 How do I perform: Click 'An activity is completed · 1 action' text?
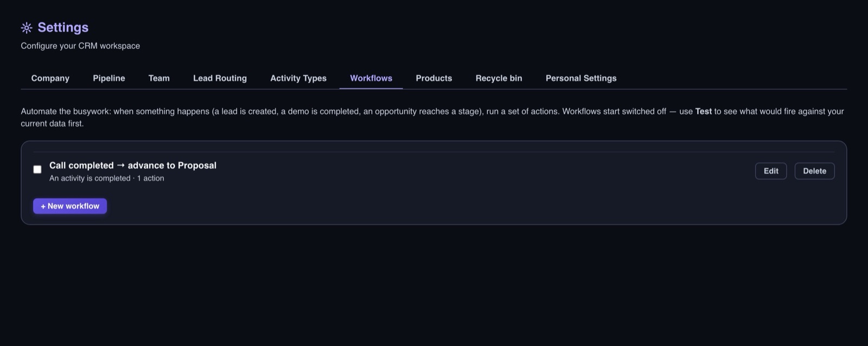[x=107, y=178]
